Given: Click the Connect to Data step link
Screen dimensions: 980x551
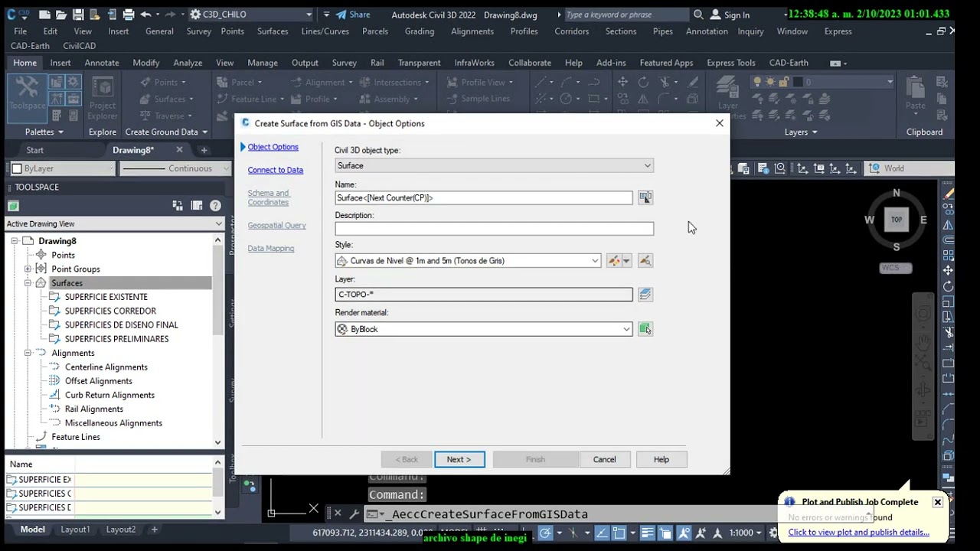Looking at the screenshot, I should pos(276,170).
